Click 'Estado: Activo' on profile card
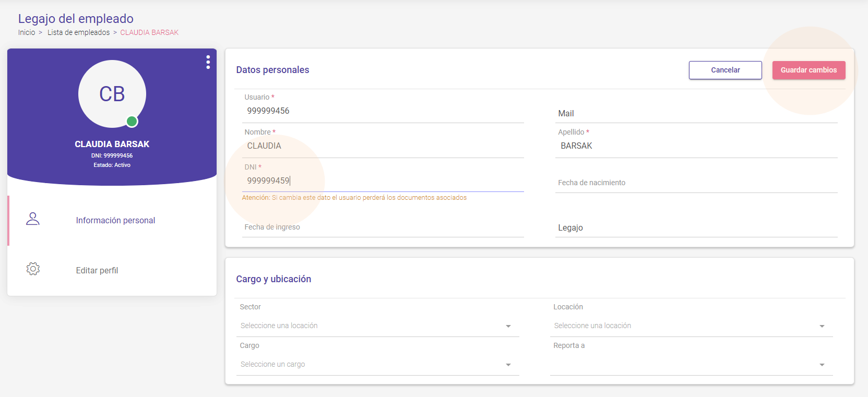The image size is (868, 397). click(x=112, y=165)
